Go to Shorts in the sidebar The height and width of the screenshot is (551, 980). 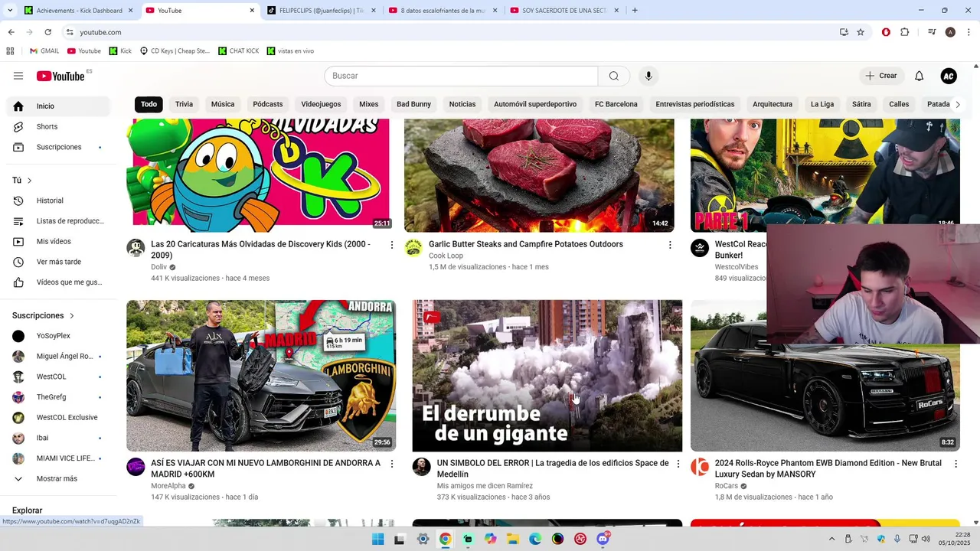point(58,126)
